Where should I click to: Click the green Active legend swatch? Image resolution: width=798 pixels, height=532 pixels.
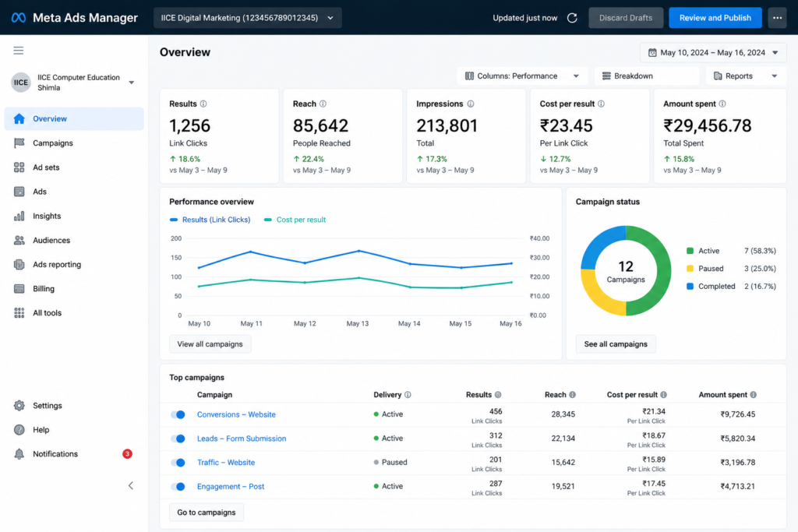tap(690, 251)
